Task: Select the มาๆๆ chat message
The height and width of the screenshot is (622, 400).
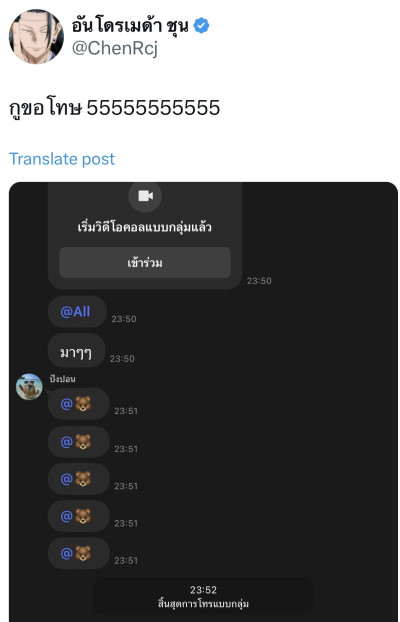Action: 76,351
